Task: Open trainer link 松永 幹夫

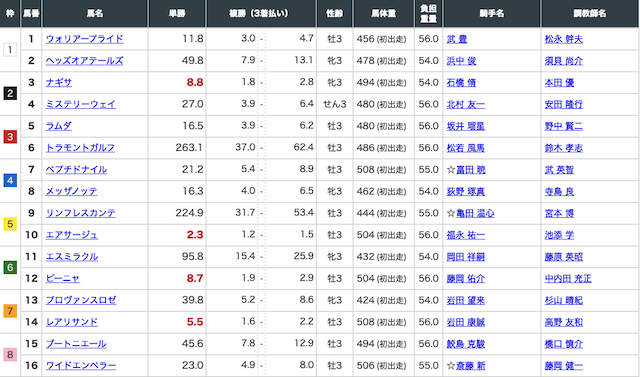Action: coord(564,39)
